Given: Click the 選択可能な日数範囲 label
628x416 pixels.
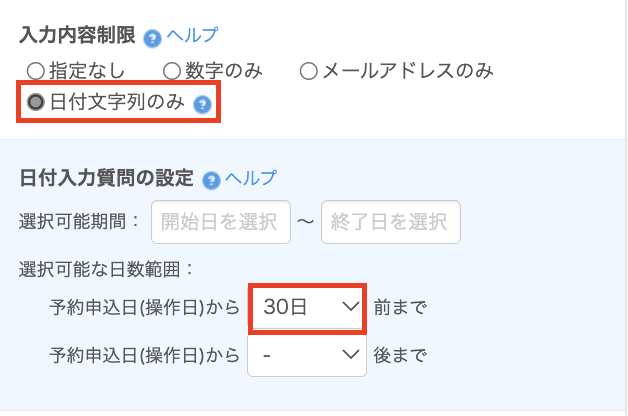Looking at the screenshot, I should (104, 268).
